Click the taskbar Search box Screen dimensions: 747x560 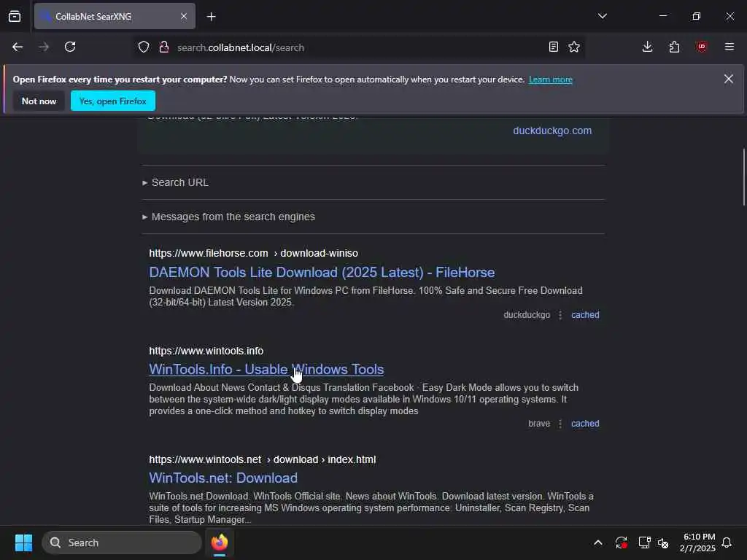point(122,542)
